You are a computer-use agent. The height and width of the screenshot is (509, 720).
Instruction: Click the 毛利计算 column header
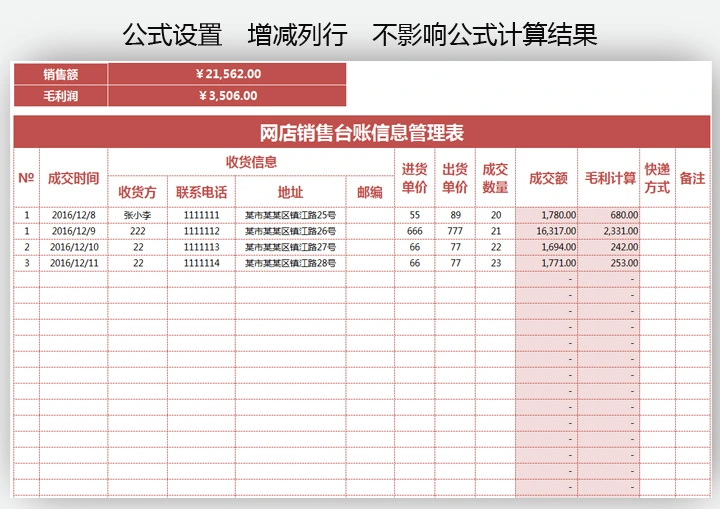click(609, 178)
